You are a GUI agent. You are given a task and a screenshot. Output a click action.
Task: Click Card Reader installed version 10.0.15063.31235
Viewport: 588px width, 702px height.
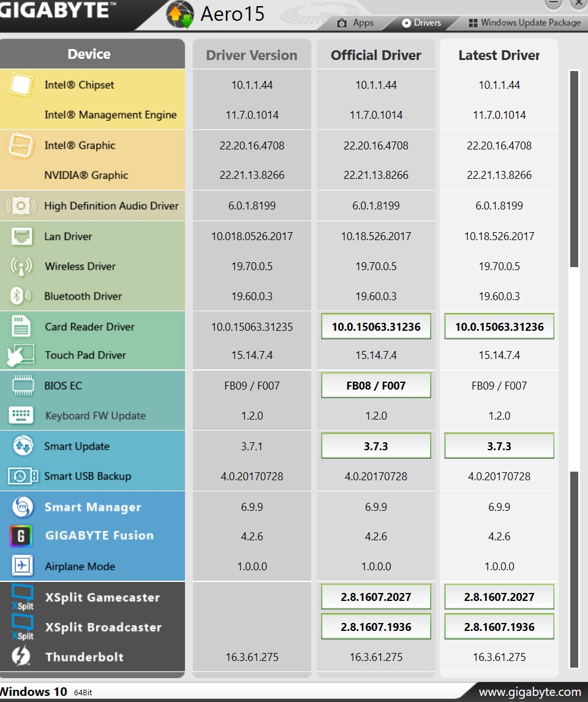[x=252, y=327]
